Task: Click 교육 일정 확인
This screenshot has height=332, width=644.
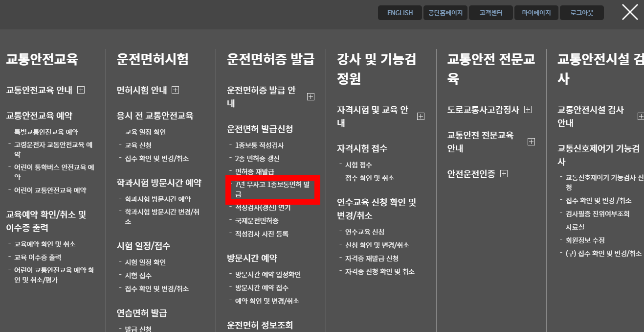Action: pos(145,132)
